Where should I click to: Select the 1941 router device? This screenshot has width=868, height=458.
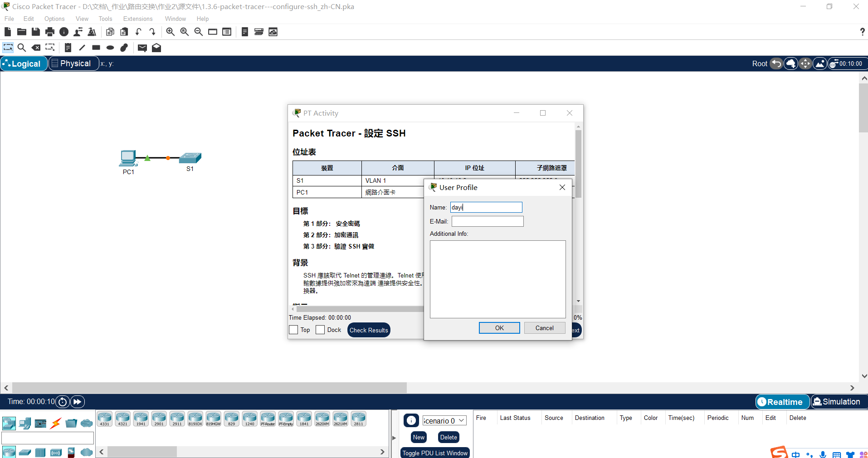(x=141, y=419)
